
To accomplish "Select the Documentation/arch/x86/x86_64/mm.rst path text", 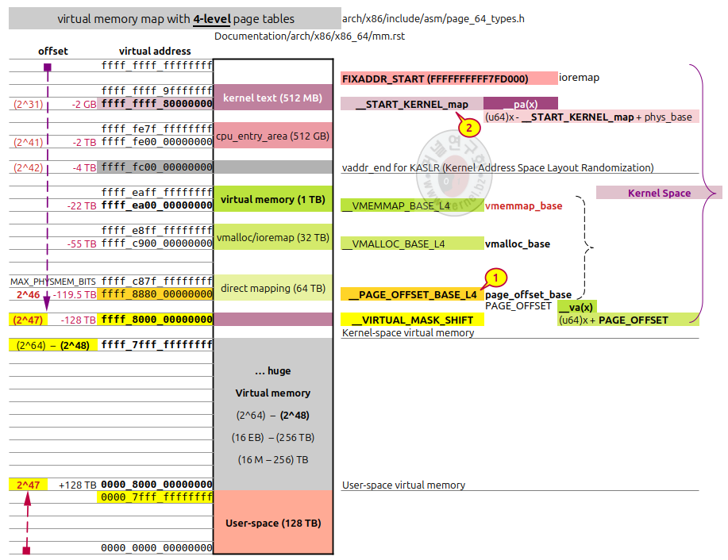I will click(x=309, y=36).
